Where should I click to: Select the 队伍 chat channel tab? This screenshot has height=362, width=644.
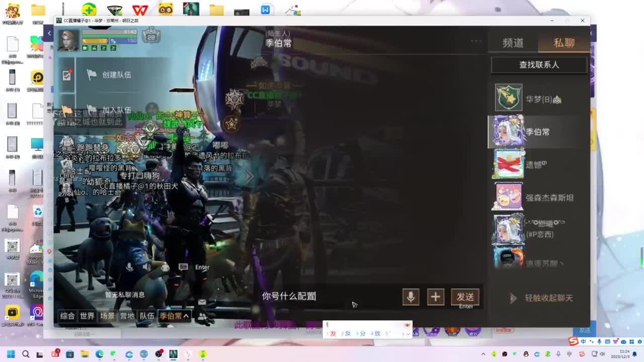point(147,316)
